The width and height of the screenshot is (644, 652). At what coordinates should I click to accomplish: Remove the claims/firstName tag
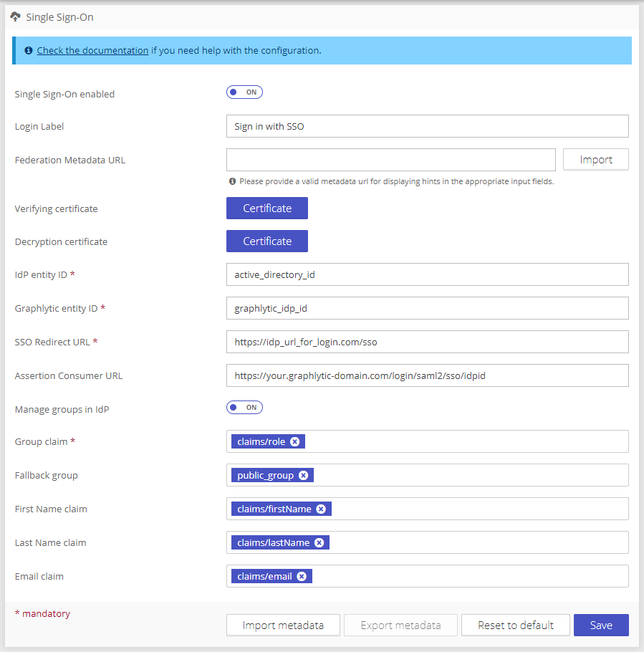[321, 509]
